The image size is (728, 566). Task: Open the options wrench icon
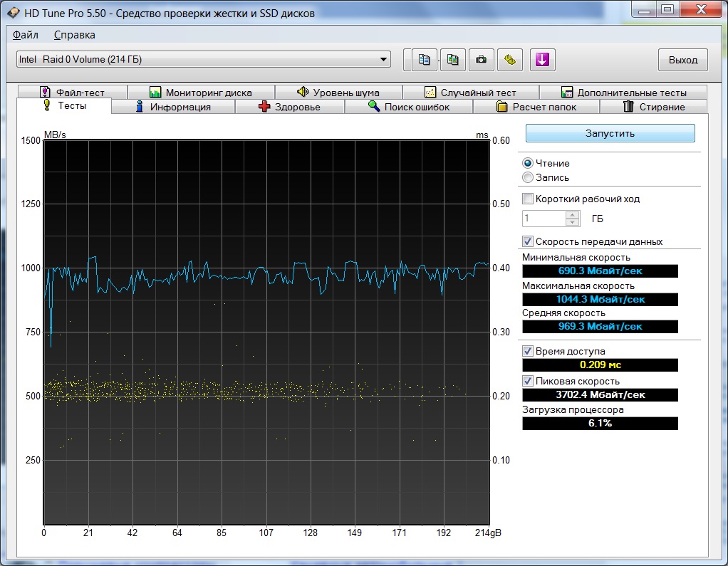coord(510,60)
